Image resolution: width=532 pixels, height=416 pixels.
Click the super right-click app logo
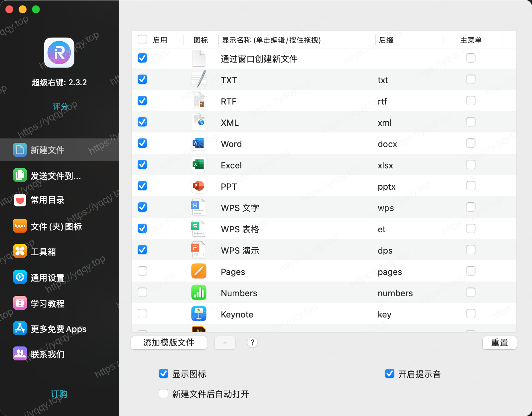coord(59,53)
